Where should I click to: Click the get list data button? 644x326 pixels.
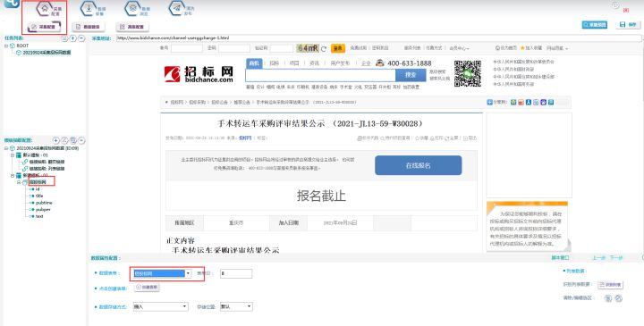coord(610,285)
